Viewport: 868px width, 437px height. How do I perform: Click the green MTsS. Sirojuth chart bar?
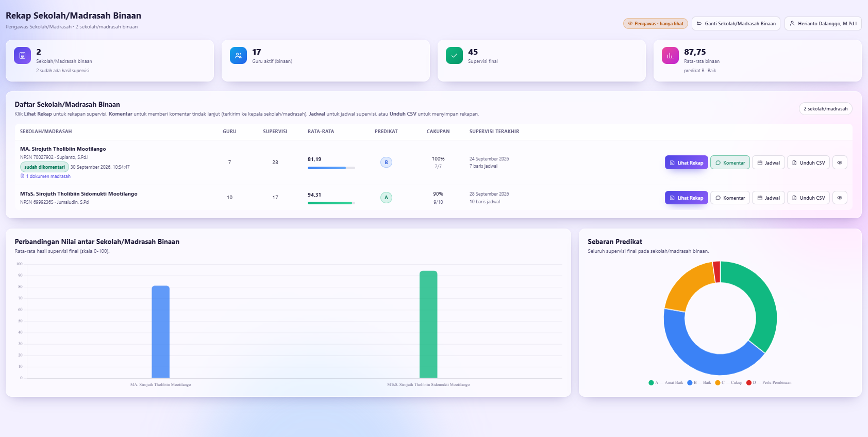click(x=428, y=325)
